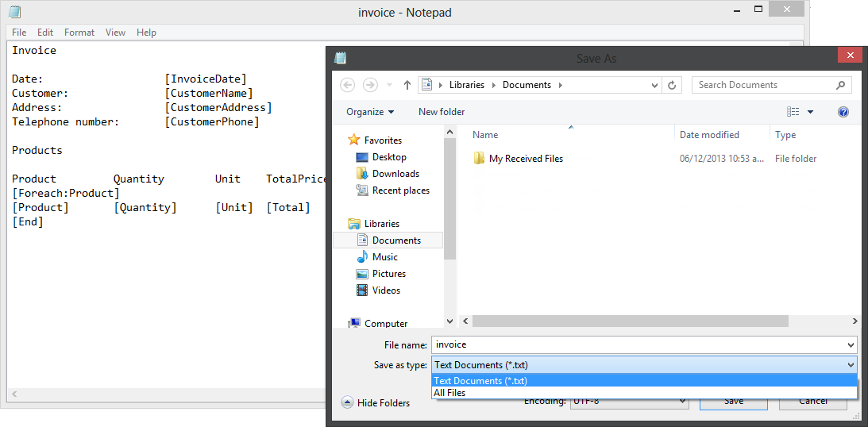This screenshot has height=427, width=868.
Task: Open Notepad Format menu
Action: (x=79, y=33)
